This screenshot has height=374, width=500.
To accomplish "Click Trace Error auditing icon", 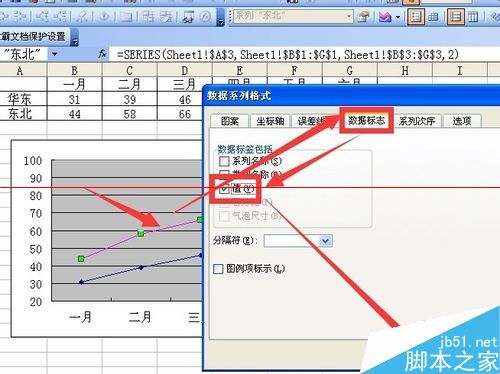I will click(104, 16).
